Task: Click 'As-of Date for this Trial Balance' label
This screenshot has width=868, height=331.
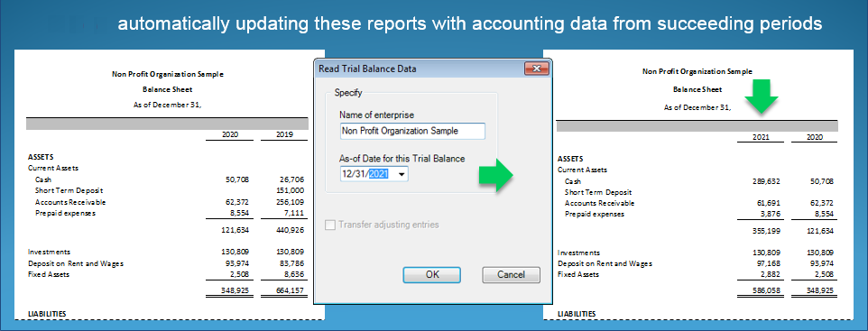Action: 402,159
